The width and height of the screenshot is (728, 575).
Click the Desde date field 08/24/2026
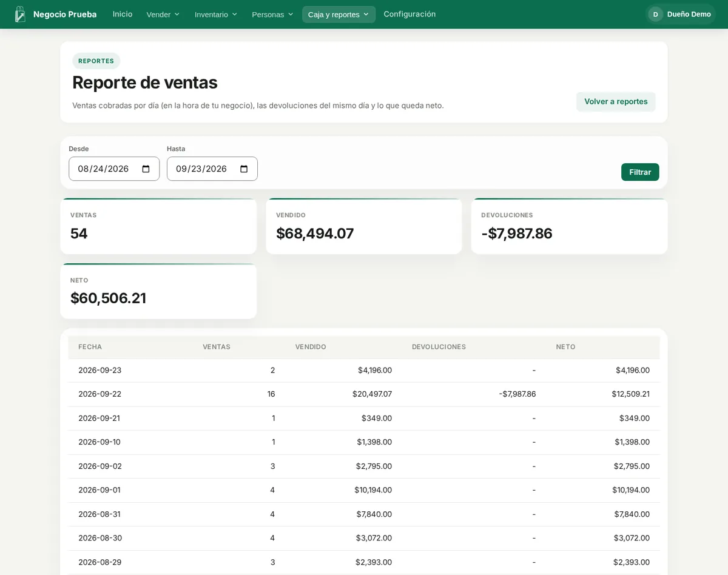[x=114, y=169]
